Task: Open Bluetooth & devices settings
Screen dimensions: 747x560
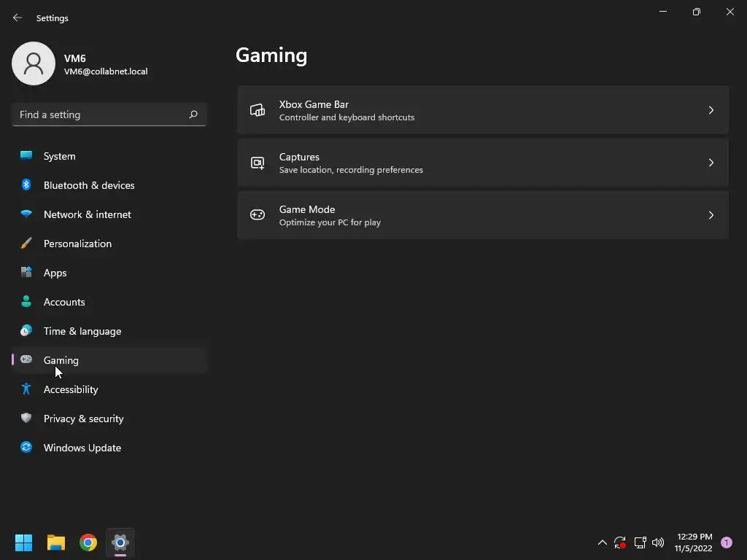Action: coord(109,185)
